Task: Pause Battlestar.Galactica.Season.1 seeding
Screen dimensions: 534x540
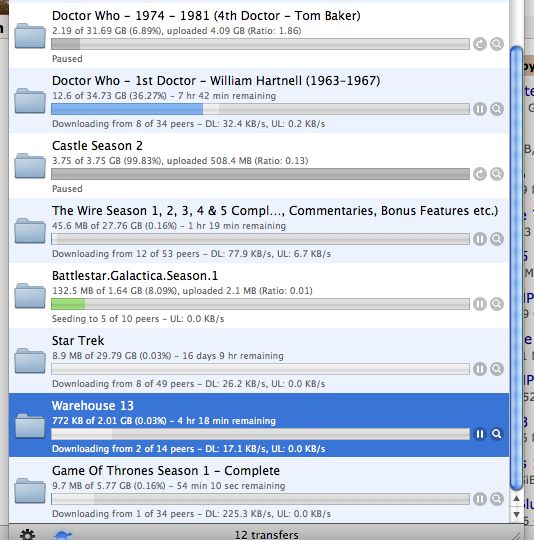Action: (x=479, y=304)
